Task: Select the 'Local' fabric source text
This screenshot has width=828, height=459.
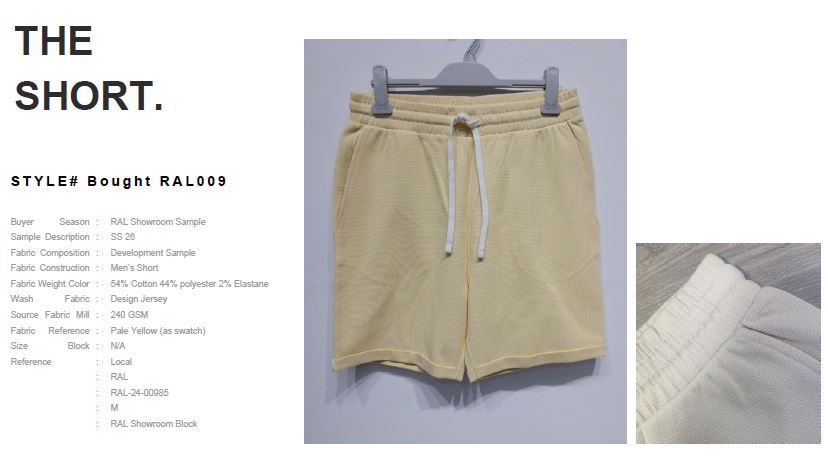Action: [x=121, y=362]
